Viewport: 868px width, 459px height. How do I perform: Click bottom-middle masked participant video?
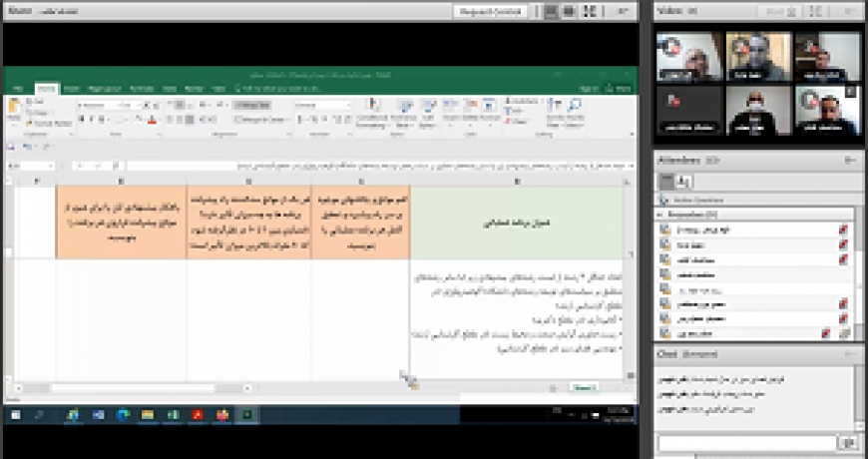(758, 110)
